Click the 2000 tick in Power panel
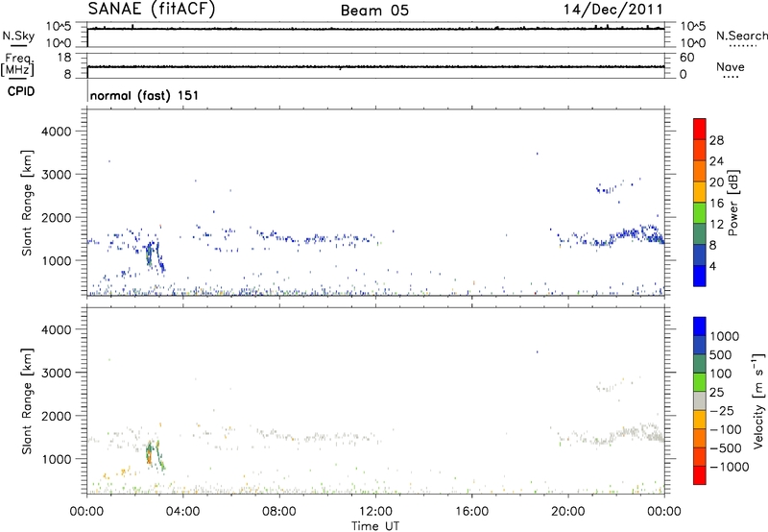768x532 pixels. [56, 217]
